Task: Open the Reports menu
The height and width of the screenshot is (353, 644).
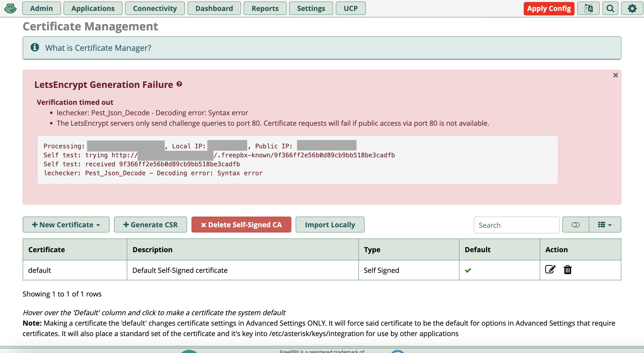Action: pos(265,8)
